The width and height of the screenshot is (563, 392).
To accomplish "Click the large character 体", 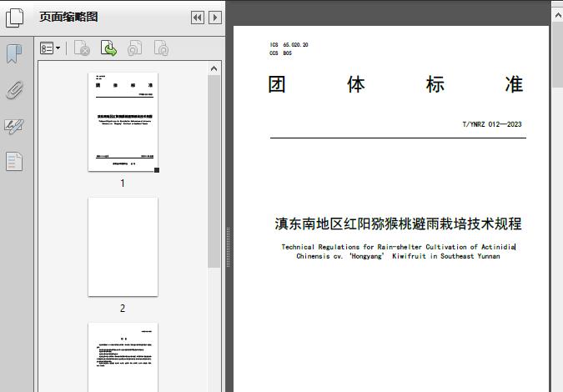I will coord(356,84).
